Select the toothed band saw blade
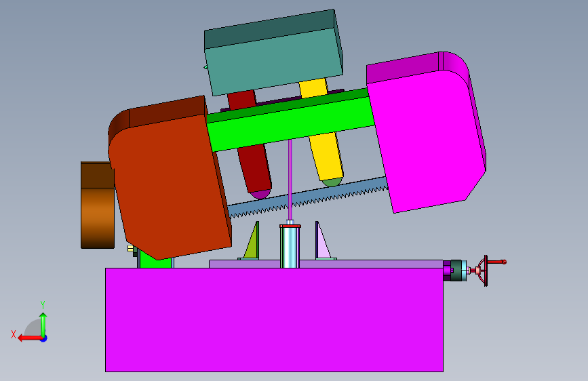 coord(307,197)
